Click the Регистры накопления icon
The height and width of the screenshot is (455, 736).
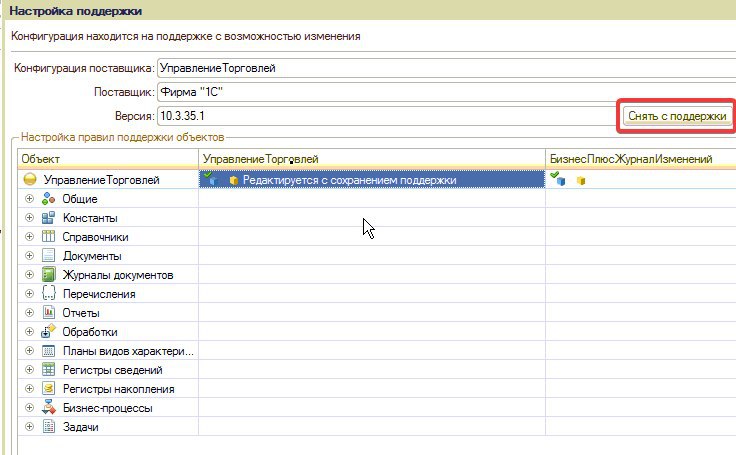coord(48,388)
